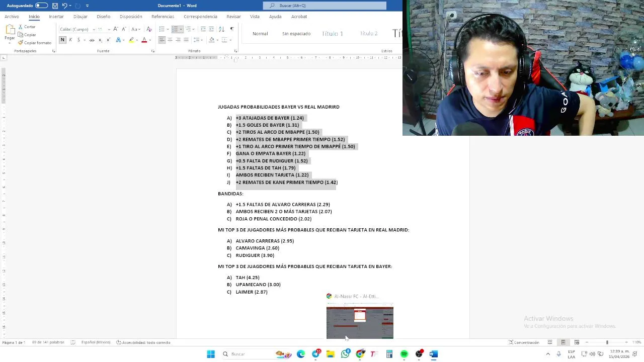Toggle italic K formatting
The image size is (644, 362).
(70, 40)
